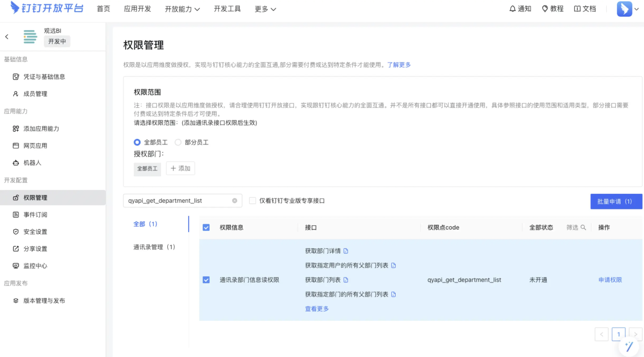The image size is (644, 357).
Task: Click the DingTalk Open Platform logo
Action: [47, 8]
